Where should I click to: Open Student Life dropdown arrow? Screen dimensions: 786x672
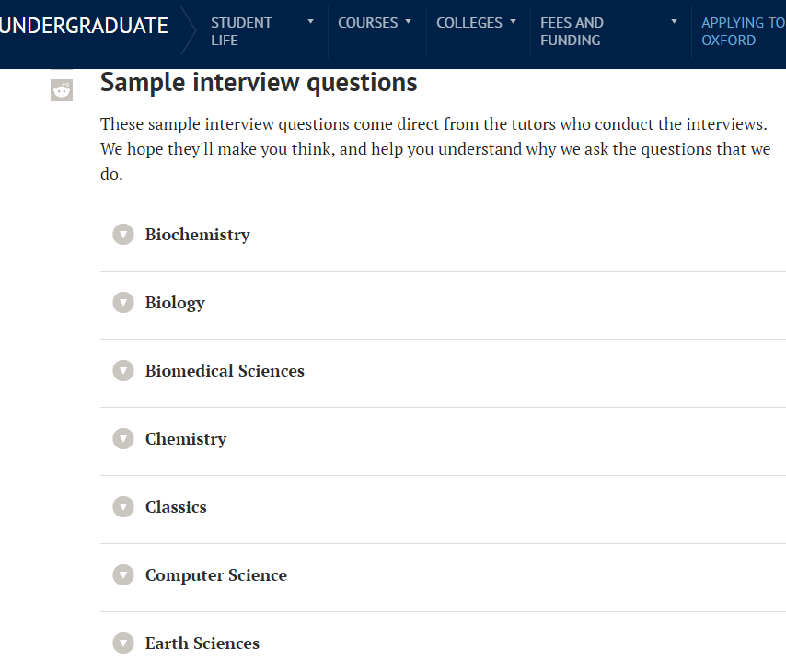tap(311, 22)
